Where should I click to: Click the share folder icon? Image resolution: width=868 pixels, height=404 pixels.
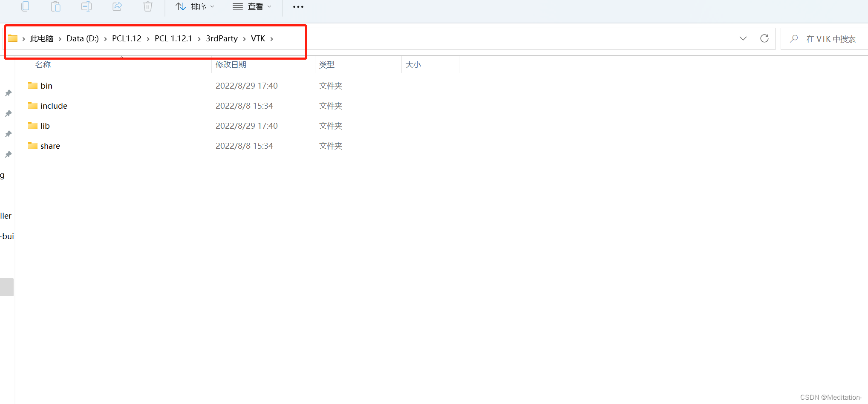[x=33, y=145]
